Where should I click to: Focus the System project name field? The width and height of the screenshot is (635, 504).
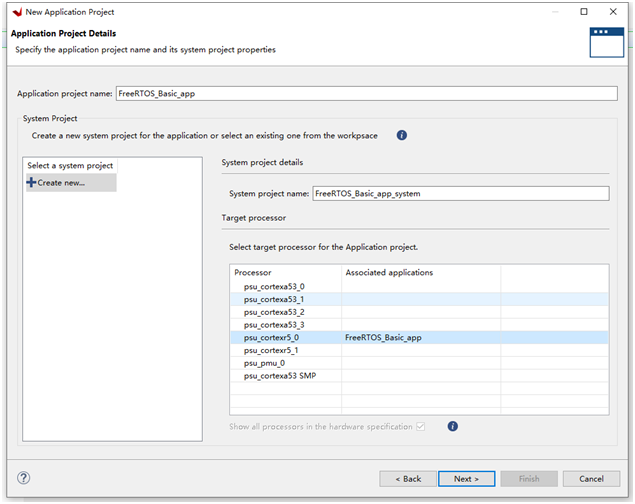coord(461,194)
